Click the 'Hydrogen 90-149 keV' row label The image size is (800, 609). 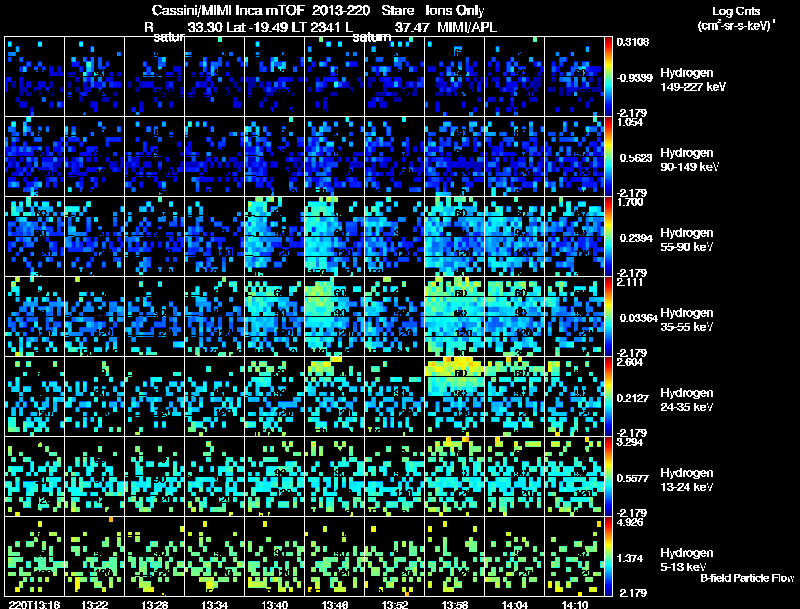(x=690, y=160)
